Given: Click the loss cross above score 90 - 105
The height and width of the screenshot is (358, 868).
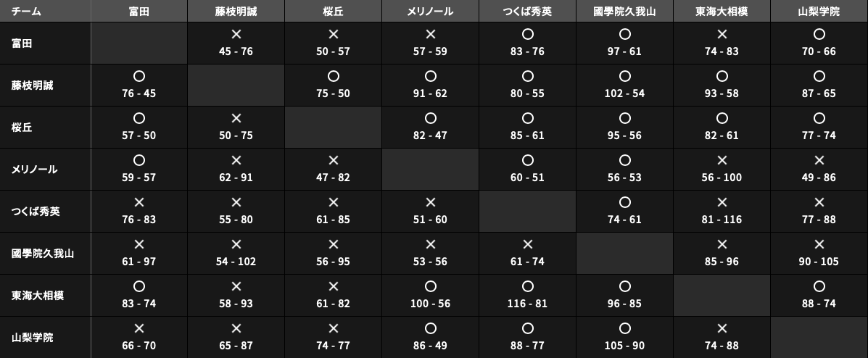Looking at the screenshot, I should click(819, 244).
